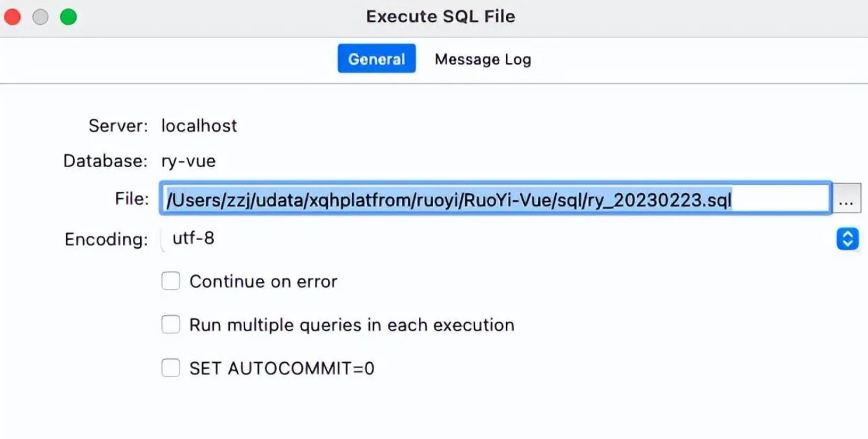Click the gray minimize window button
The image size is (868, 439).
[40, 17]
